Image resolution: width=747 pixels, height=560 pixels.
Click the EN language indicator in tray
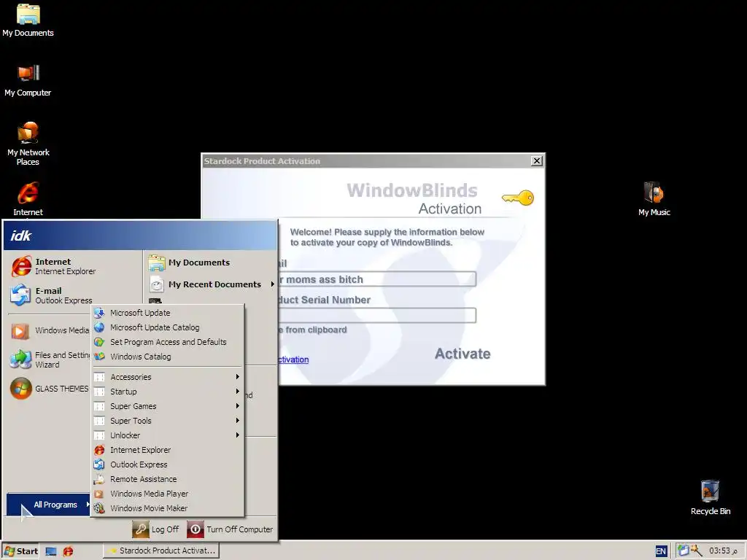click(661, 551)
